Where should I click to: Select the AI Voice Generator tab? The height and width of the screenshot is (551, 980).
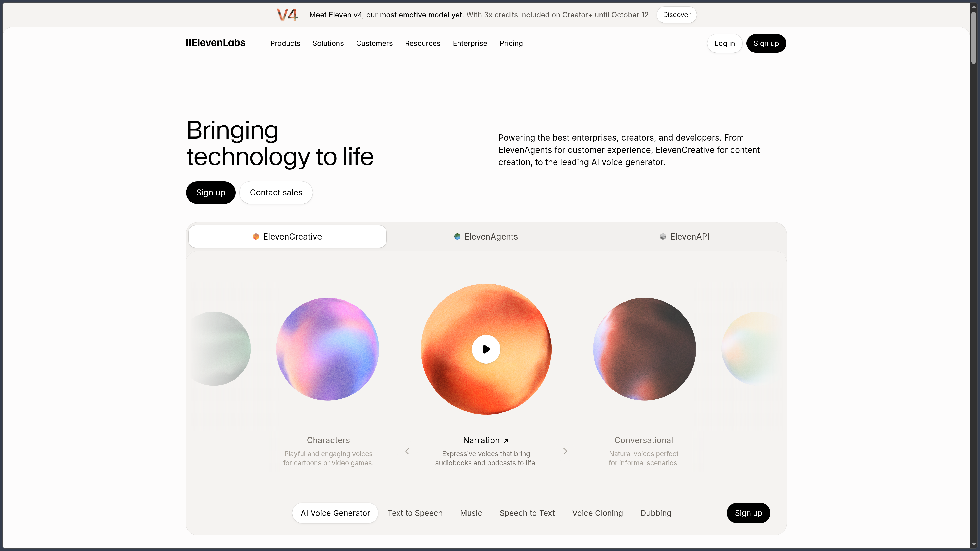pyautogui.click(x=335, y=513)
